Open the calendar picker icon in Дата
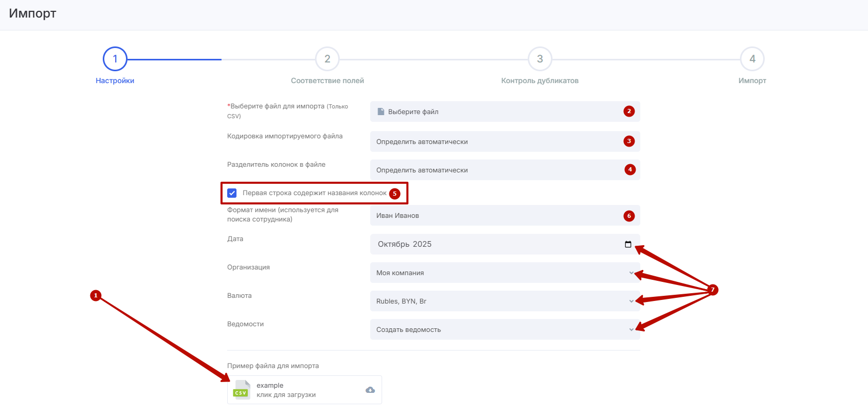Viewport: 868px width, 413px height. point(628,244)
